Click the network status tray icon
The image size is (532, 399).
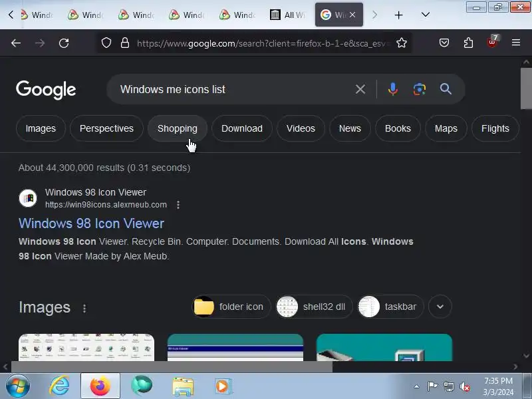(x=448, y=386)
